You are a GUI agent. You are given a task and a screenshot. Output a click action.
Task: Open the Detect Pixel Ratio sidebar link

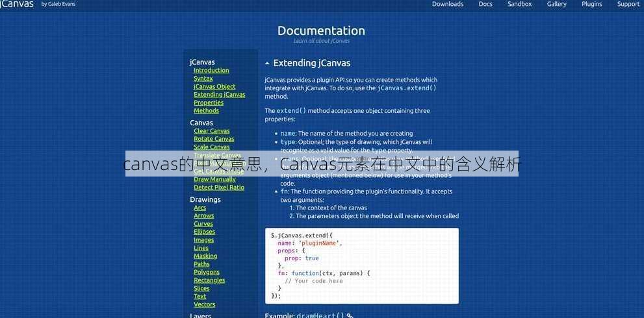(219, 188)
